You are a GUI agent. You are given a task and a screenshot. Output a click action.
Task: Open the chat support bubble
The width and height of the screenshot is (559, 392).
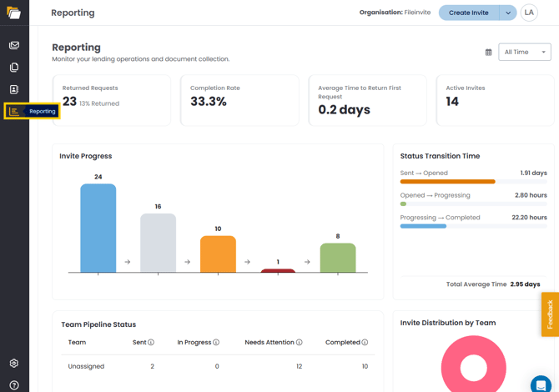541,384
